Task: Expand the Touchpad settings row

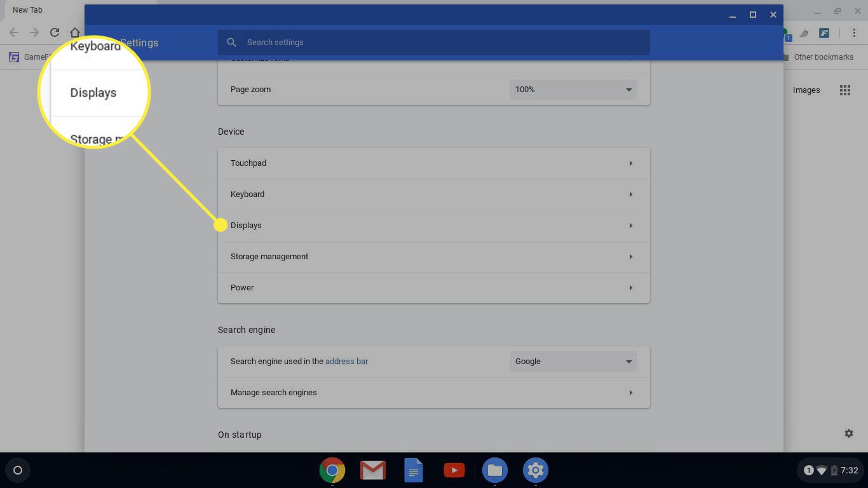Action: click(433, 163)
